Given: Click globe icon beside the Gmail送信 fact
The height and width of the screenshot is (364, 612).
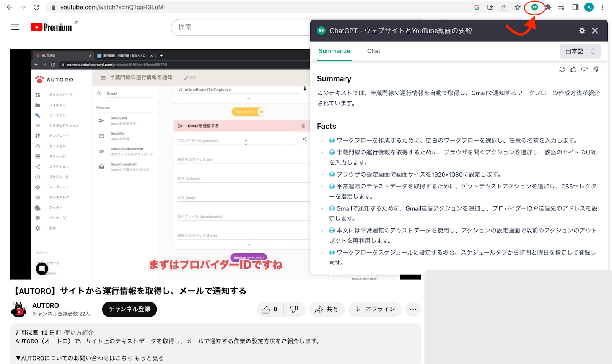Looking at the screenshot, I should (x=332, y=208).
